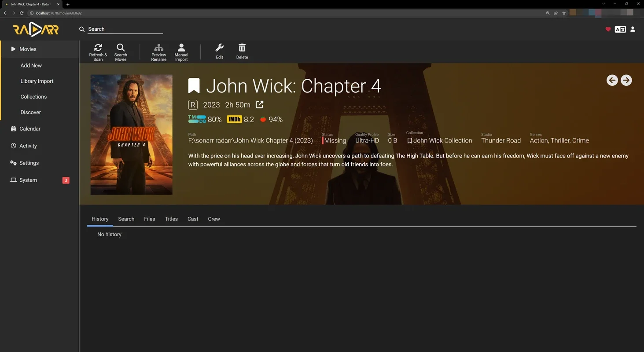Click the red heart donate icon
The width and height of the screenshot is (644, 352).
pos(608,29)
